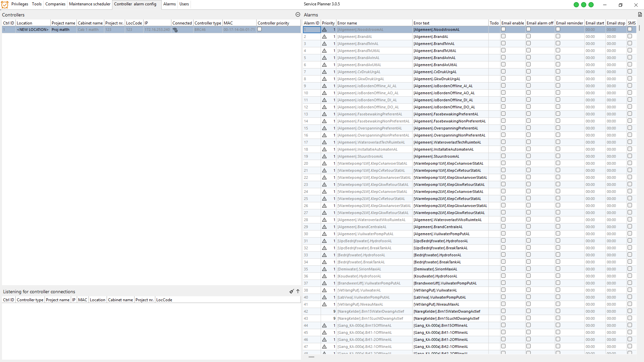Select error text [Gang_KA-000a].Brt1-2OfflineAL
Image resolution: width=644 pixels, height=362 pixels.
440,340
